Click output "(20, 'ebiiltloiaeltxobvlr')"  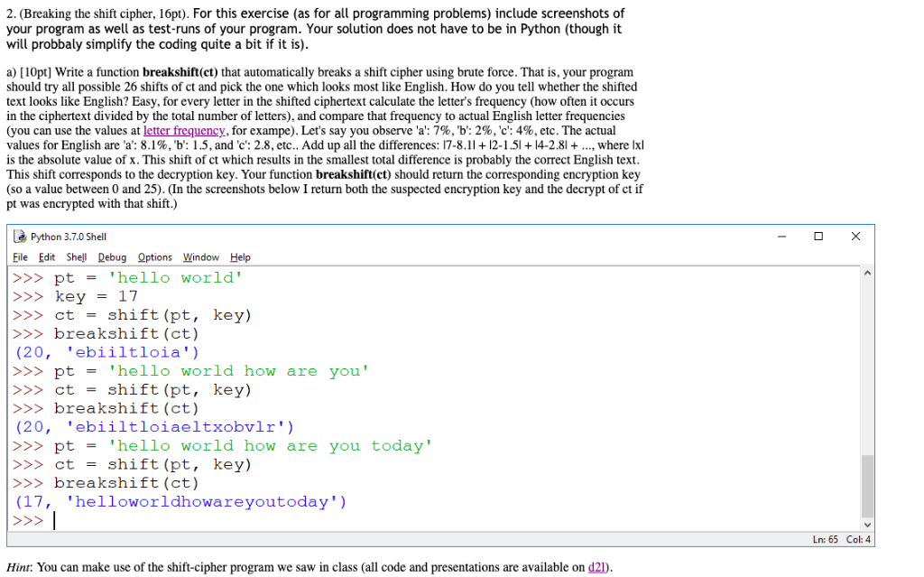tap(153, 427)
